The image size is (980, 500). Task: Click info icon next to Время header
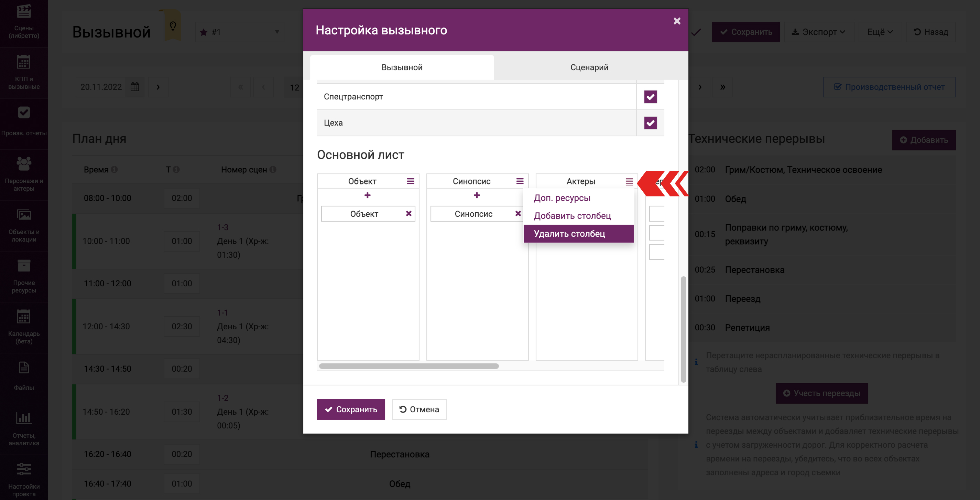point(114,169)
